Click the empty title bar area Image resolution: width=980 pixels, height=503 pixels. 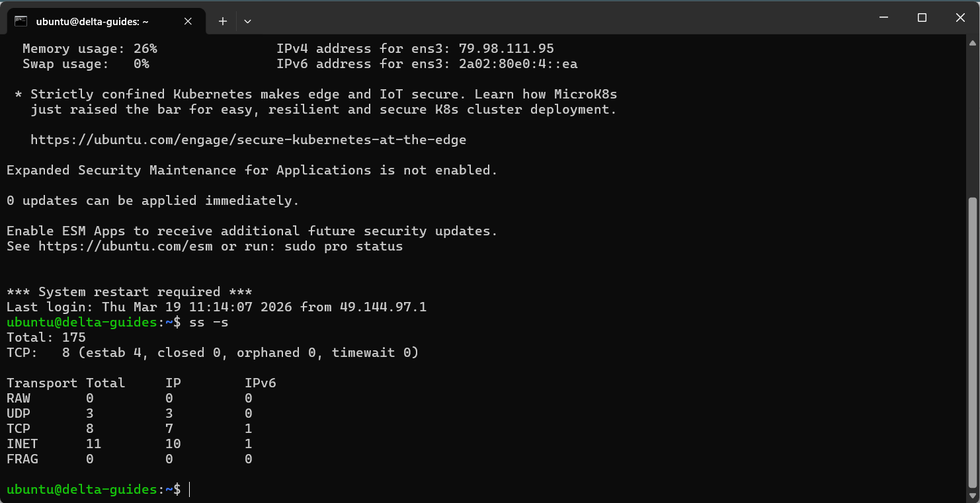[529, 18]
